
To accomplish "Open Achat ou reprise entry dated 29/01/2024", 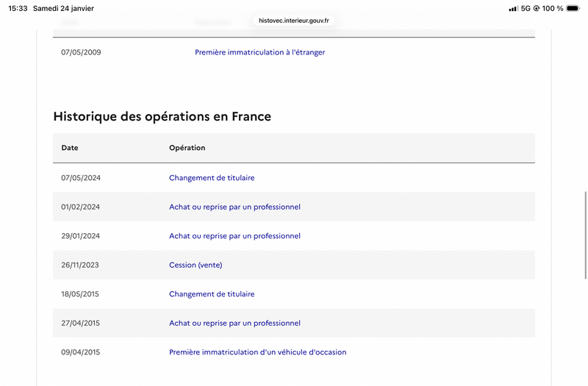I will 234,236.
